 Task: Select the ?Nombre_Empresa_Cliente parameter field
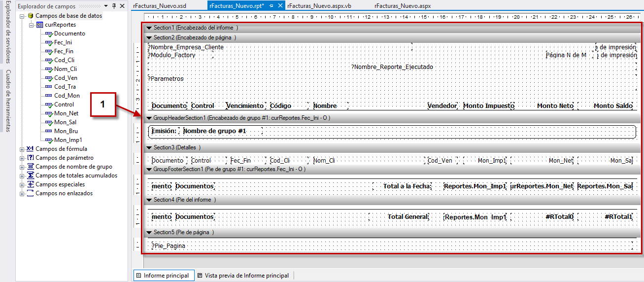tap(280, 47)
